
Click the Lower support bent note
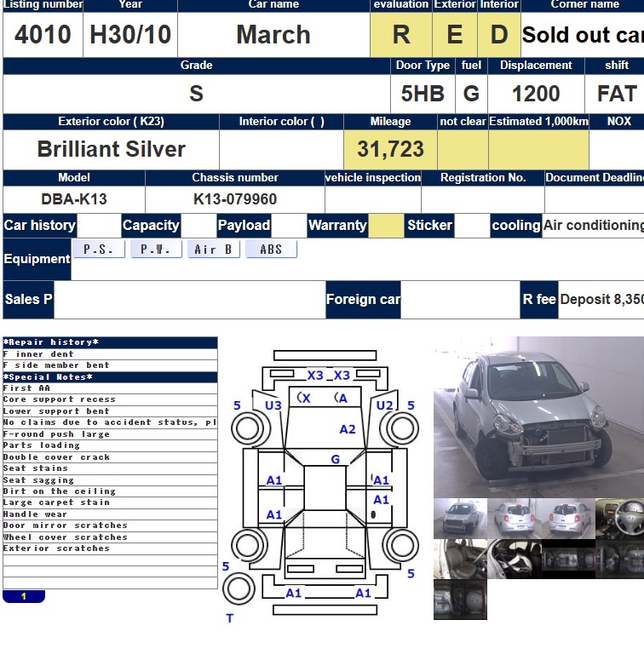[x=110, y=411]
